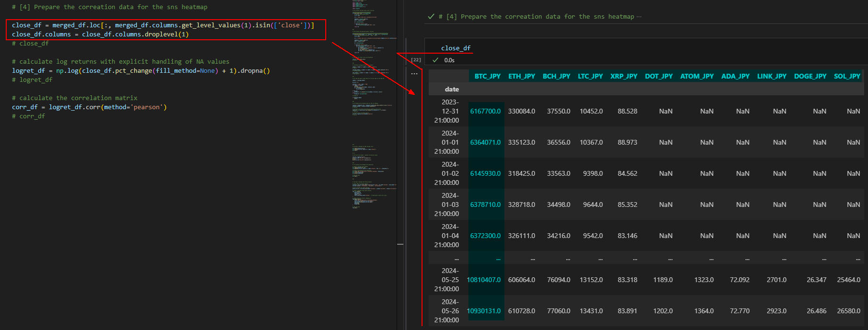Select the ETH_JPY column header

tap(522, 76)
